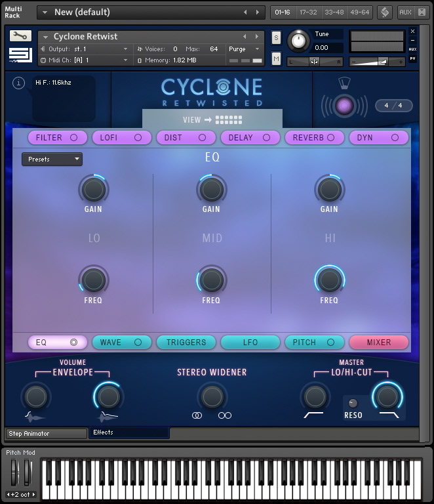Screen dimensions: 434x504
Task: Switch to the LFO tab
Action: [250, 343]
